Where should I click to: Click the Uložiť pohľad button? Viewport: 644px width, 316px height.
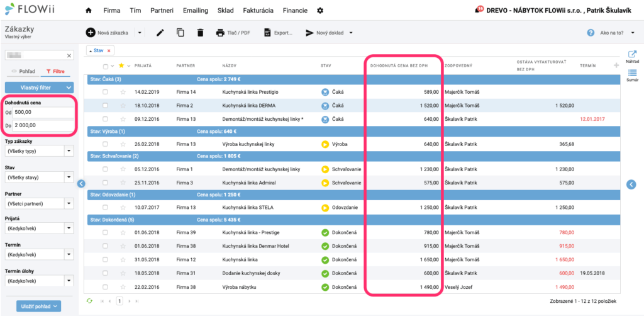(38, 306)
